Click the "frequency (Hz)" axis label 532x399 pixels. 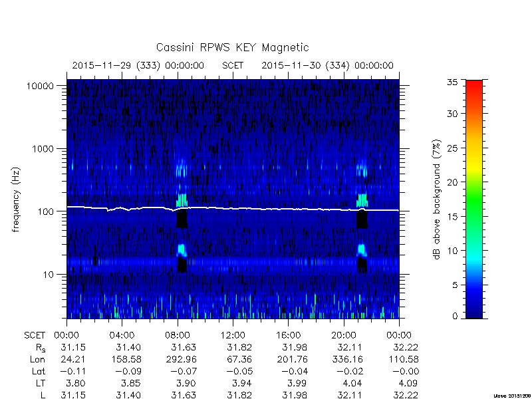click(16, 199)
